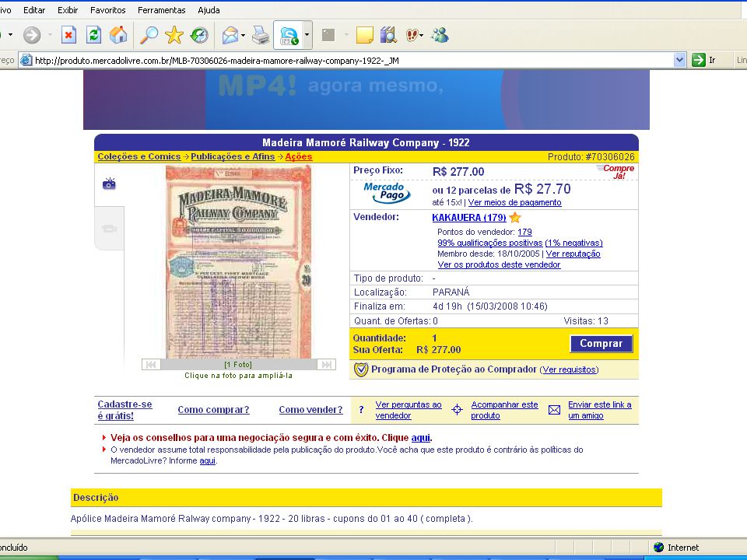Click the Mail envelope toolbar icon
The height and width of the screenshot is (560, 747).
tap(230, 35)
